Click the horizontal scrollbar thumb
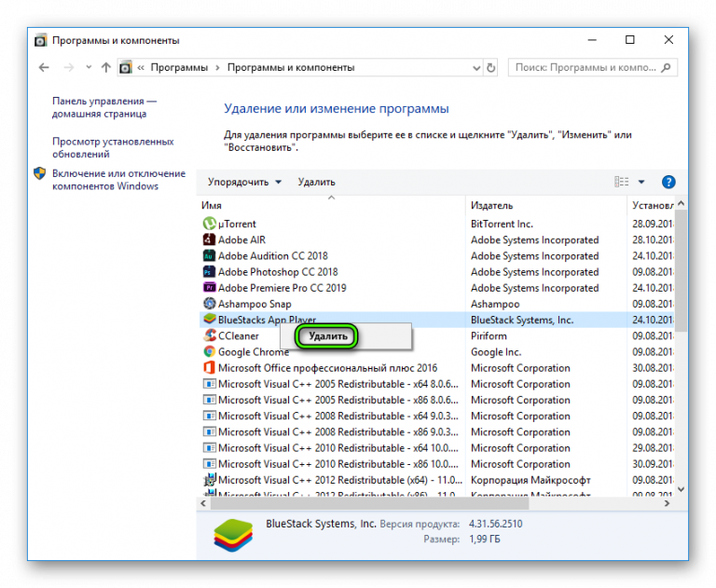Viewport: 716px width, 588px height. click(369, 503)
